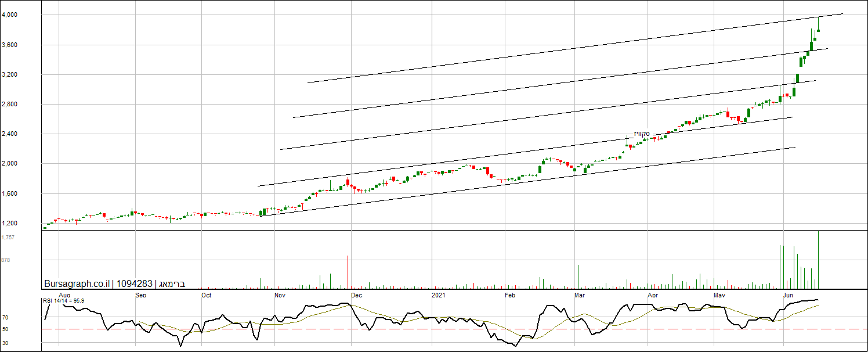Select the Oct label on the time axis
The image size is (868, 352).
click(x=206, y=295)
